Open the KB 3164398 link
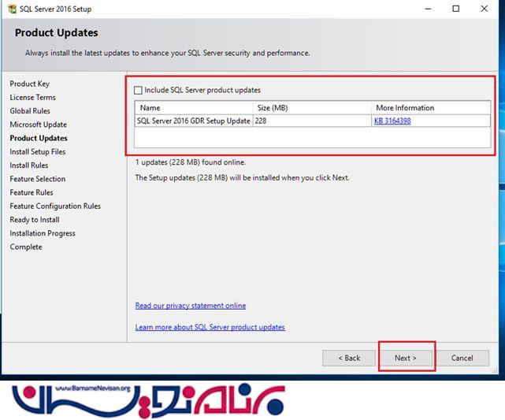The image size is (505, 420). click(x=392, y=121)
